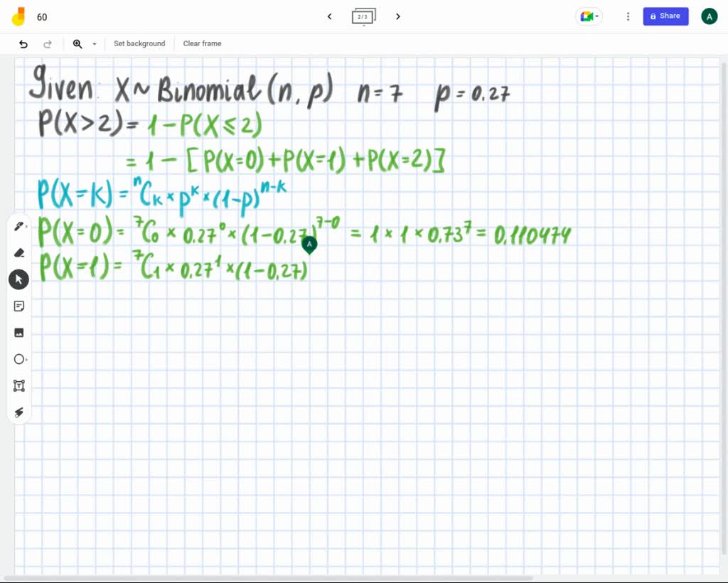Open the Text box tool
The height and width of the screenshot is (583, 728).
pos(18,385)
